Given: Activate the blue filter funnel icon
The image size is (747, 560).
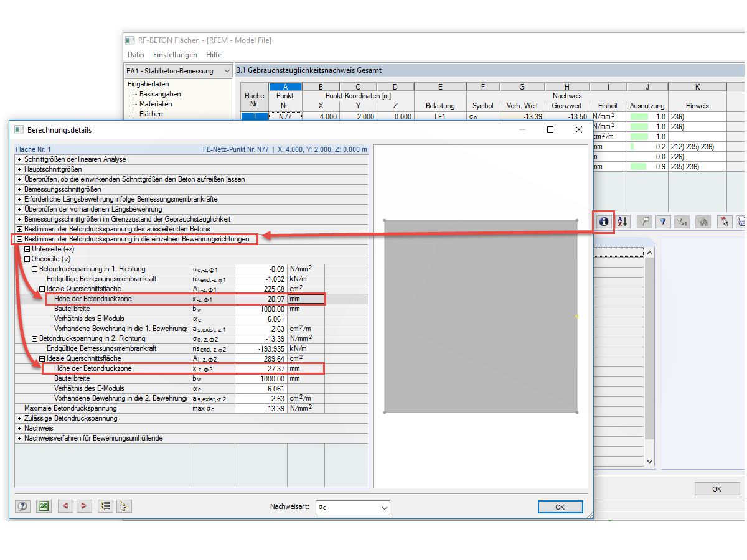Looking at the screenshot, I should [x=664, y=222].
